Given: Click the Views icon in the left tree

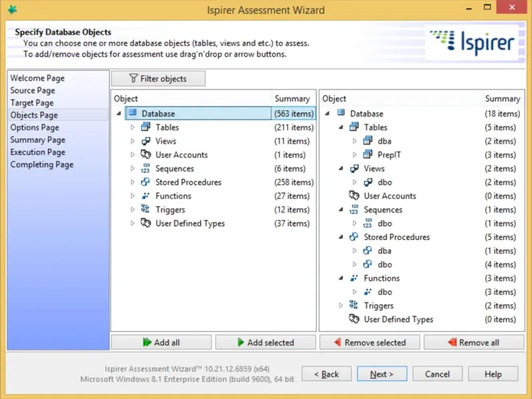Looking at the screenshot, I should [146, 141].
